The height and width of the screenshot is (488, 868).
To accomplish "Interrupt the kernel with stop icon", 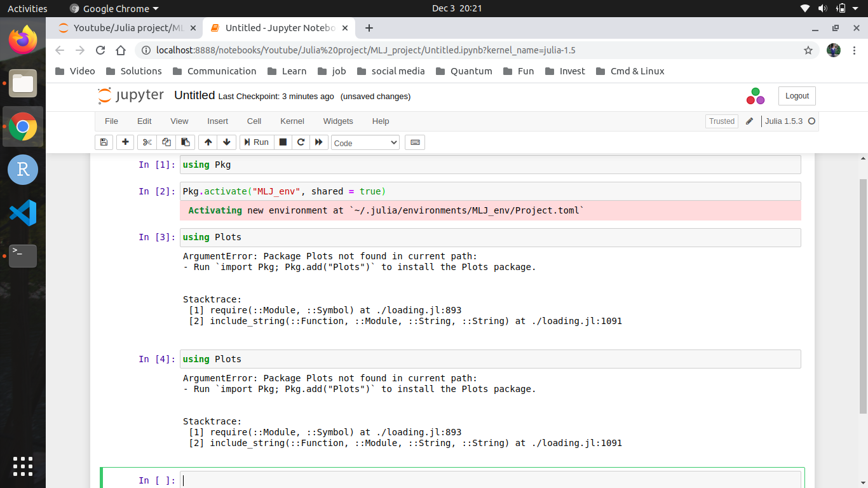I will click(283, 142).
